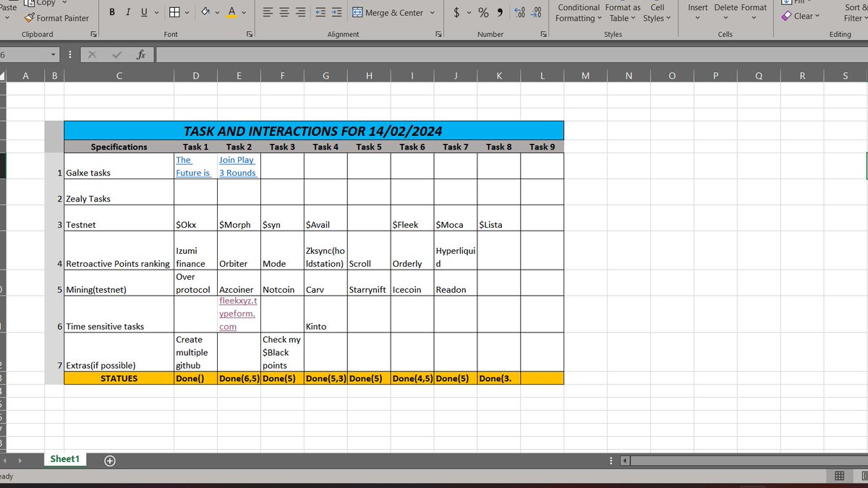This screenshot has width=868, height=488.
Task: Expand the Name Box dropdown
Action: 54,54
